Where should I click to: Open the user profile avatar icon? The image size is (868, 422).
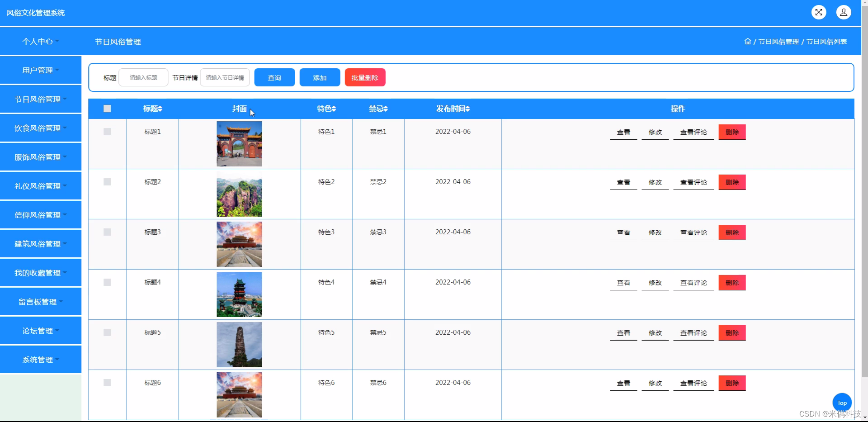(844, 12)
